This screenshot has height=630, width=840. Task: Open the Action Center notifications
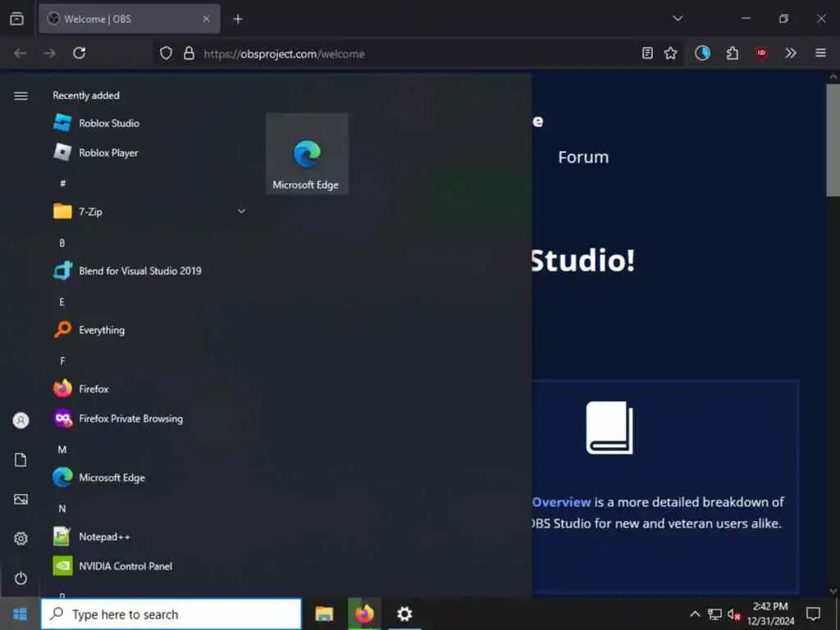pyautogui.click(x=813, y=614)
